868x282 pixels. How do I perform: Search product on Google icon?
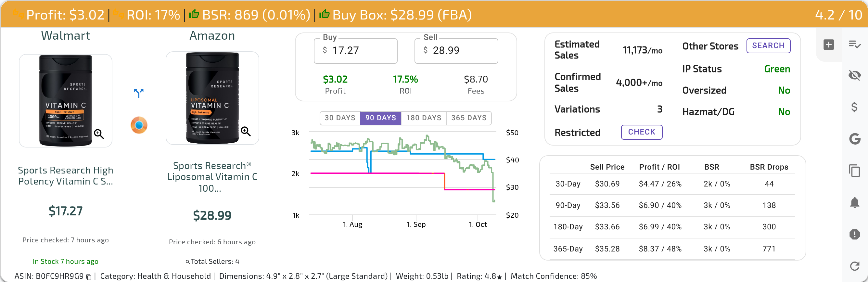855,138
